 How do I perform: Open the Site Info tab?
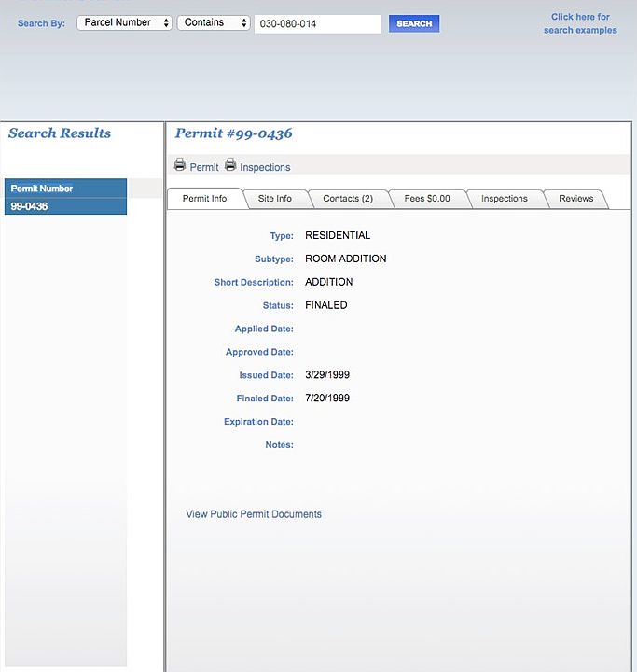274,199
